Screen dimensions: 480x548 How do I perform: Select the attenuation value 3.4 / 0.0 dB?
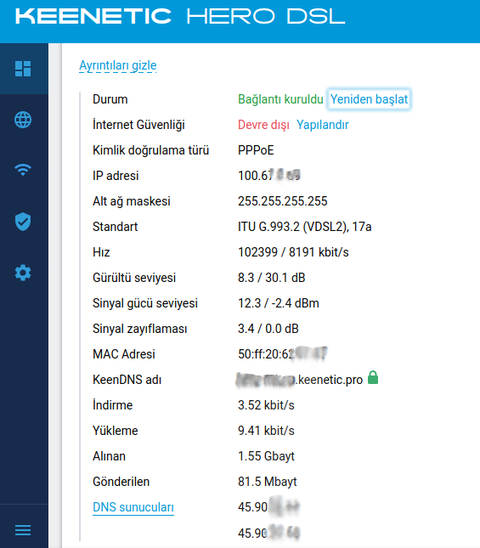pyautogui.click(x=268, y=329)
